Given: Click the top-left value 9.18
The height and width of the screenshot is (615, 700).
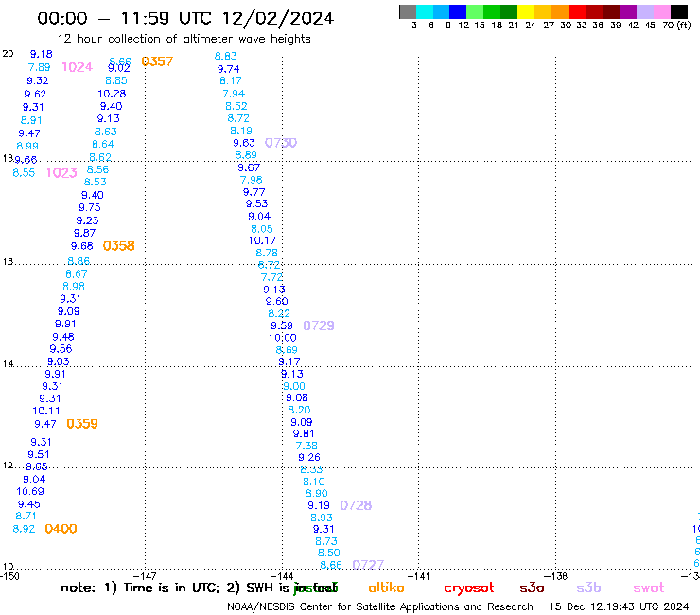Looking at the screenshot, I should 41,54.
